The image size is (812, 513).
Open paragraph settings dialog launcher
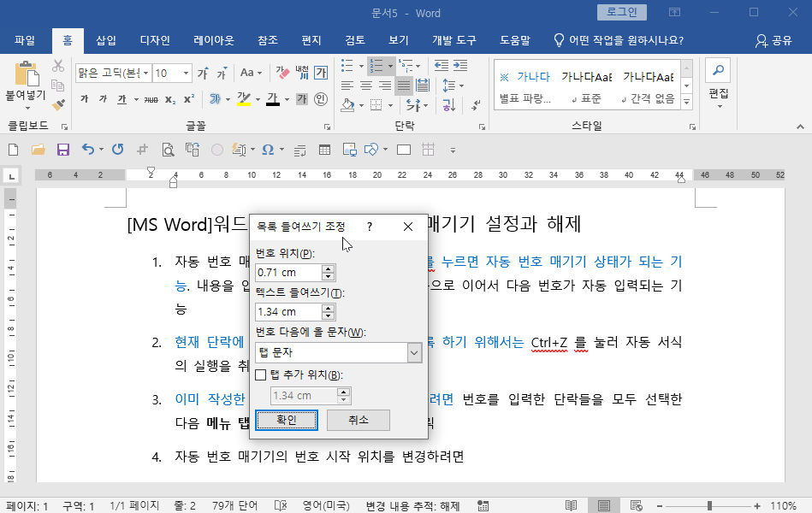click(482, 127)
